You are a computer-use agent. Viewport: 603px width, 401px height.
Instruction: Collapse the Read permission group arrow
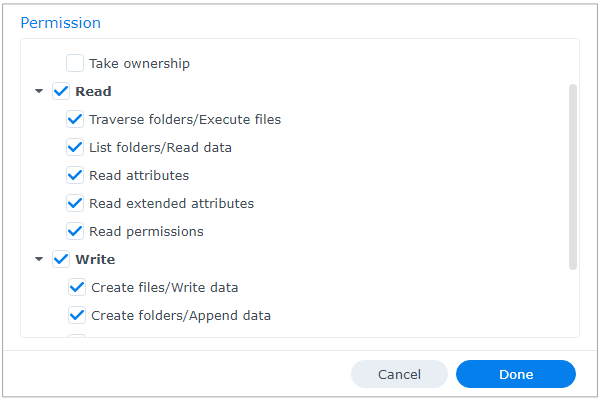tap(39, 91)
